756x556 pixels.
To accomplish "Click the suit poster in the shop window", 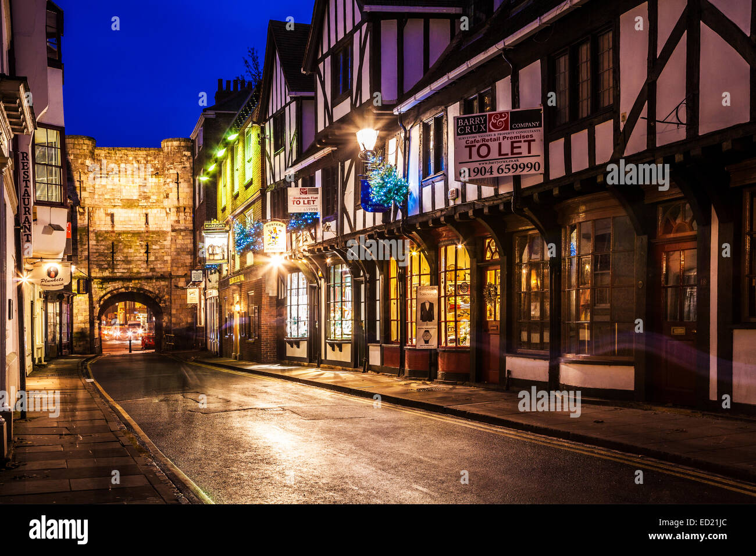I will (x=427, y=317).
